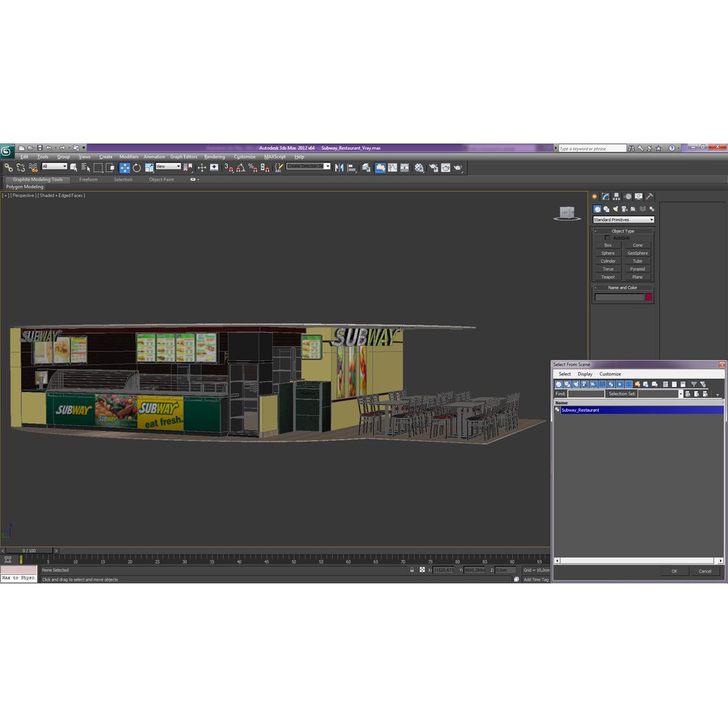
Task: Open the selection filter All dropdown
Action: tap(55, 166)
